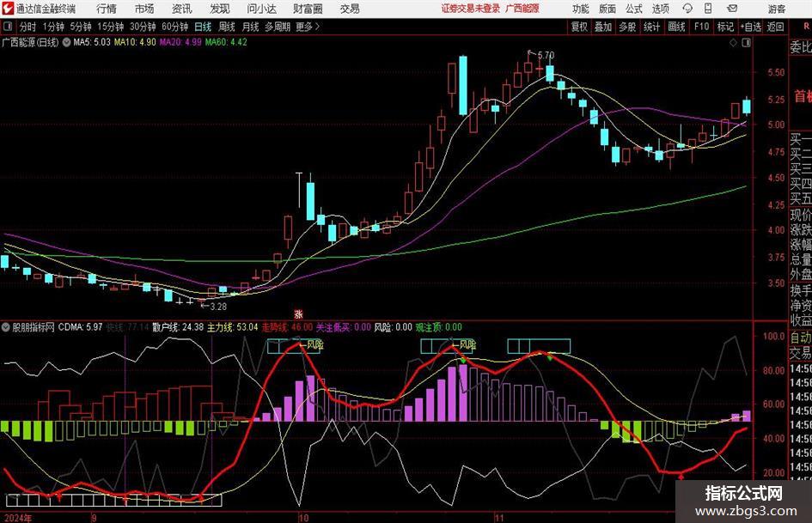
Task: Click the 涨 marker below the price chart
Action: click(298, 313)
